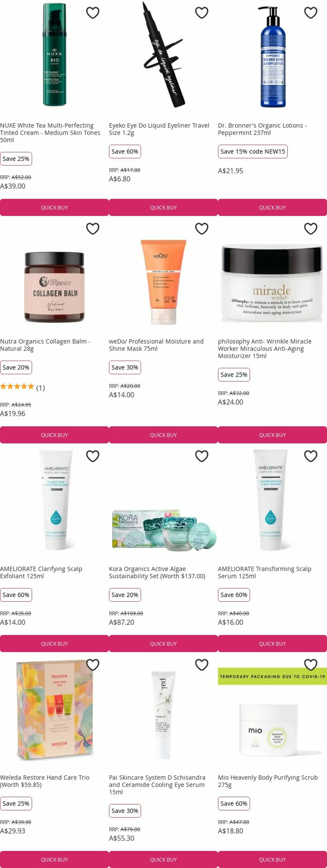Toggle wishlist heart on Weleda Hand Care Trio

click(x=92, y=665)
